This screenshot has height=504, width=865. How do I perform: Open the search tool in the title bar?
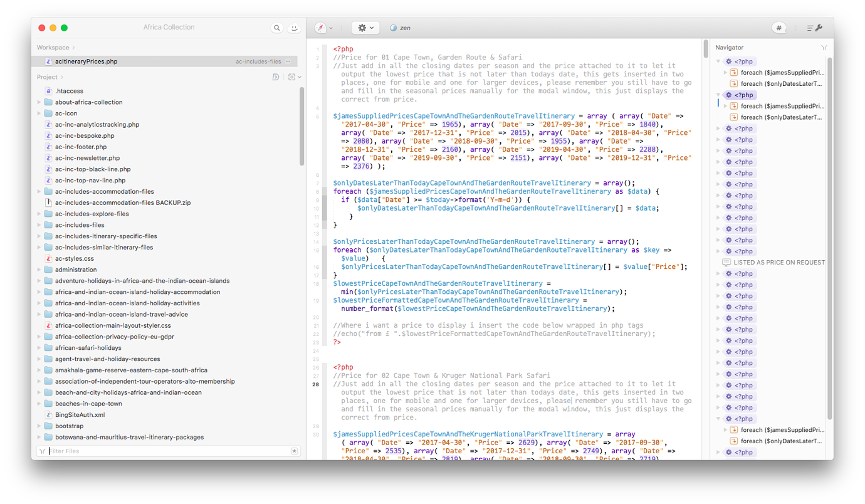coord(276,28)
